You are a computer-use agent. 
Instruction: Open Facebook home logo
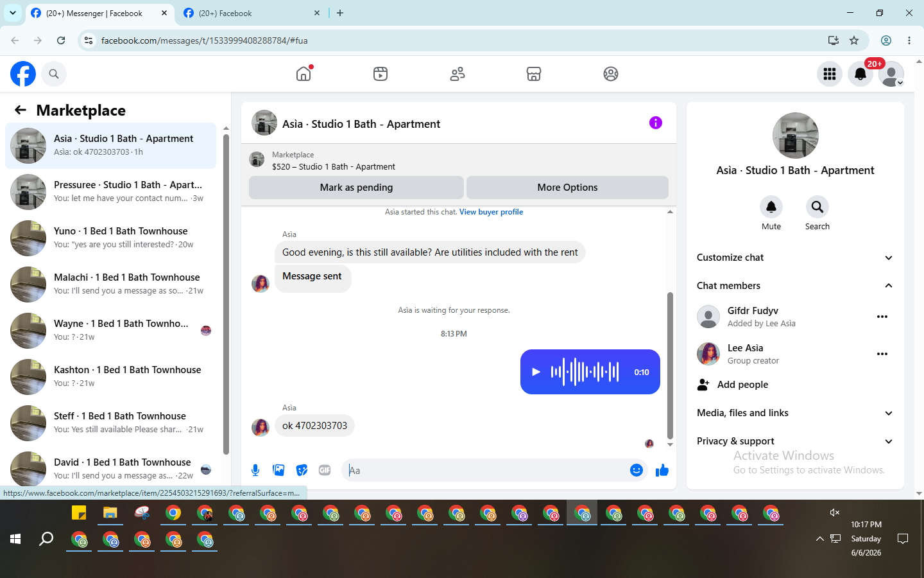pos(23,74)
